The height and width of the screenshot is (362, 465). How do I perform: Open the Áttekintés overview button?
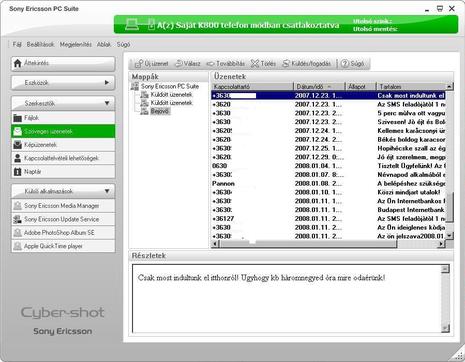tap(63, 63)
